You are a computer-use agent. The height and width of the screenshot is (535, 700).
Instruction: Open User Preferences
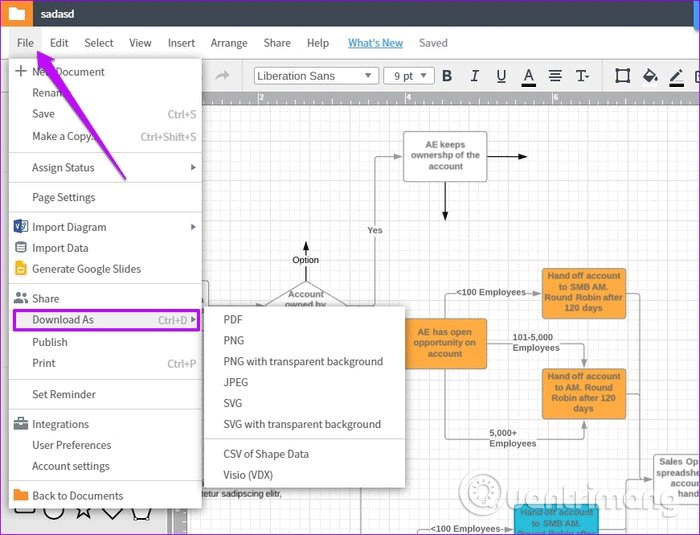(x=105, y=445)
